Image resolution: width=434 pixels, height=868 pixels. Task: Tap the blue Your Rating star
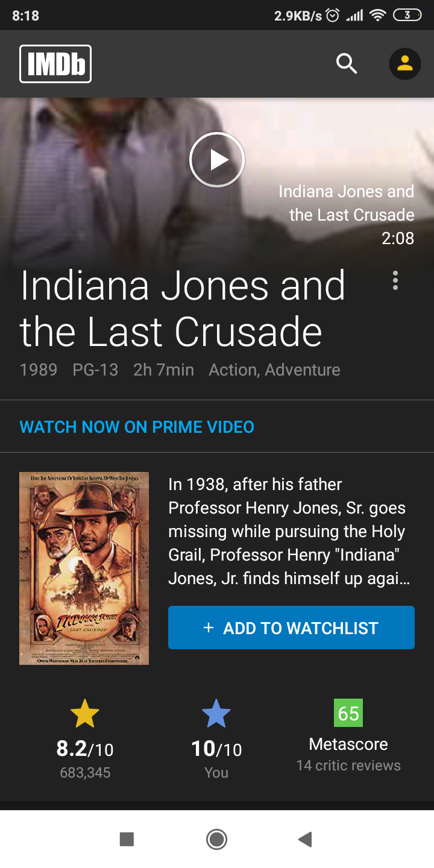coord(216,714)
